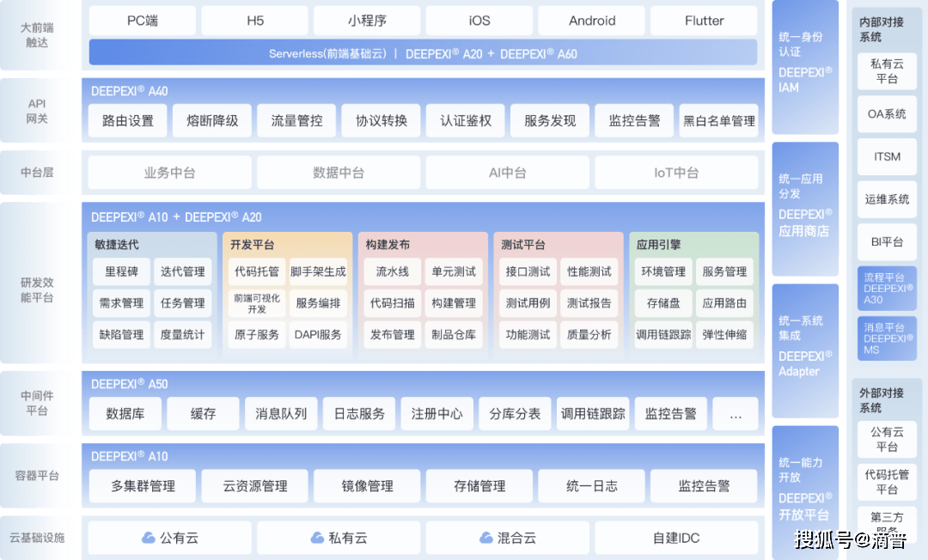The height and width of the screenshot is (560, 928).
Task: Click the "存储盘" box
Action: pyautogui.click(x=663, y=303)
